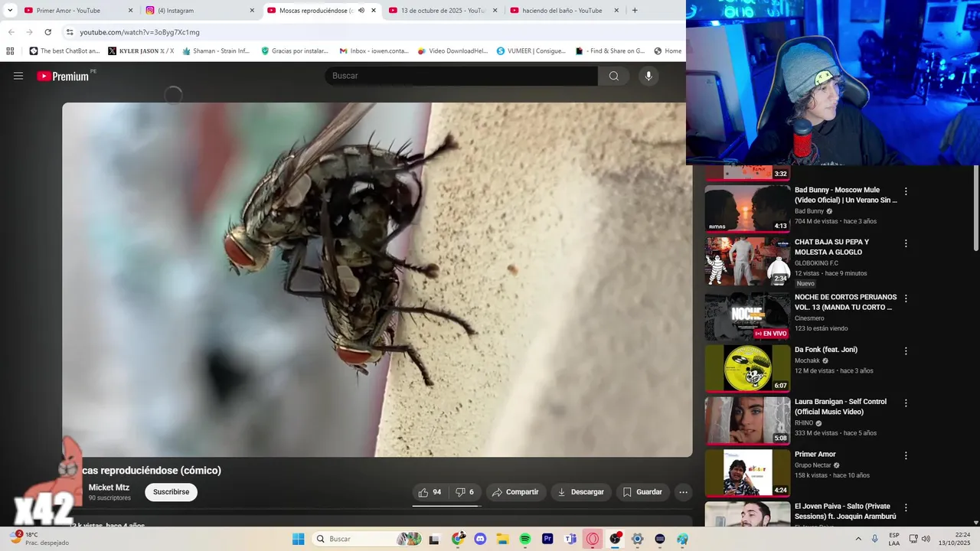Image resolution: width=980 pixels, height=551 pixels.
Task: Open the NOCHE DE CORTOS PERUANOS live thumbnail
Action: point(747,316)
